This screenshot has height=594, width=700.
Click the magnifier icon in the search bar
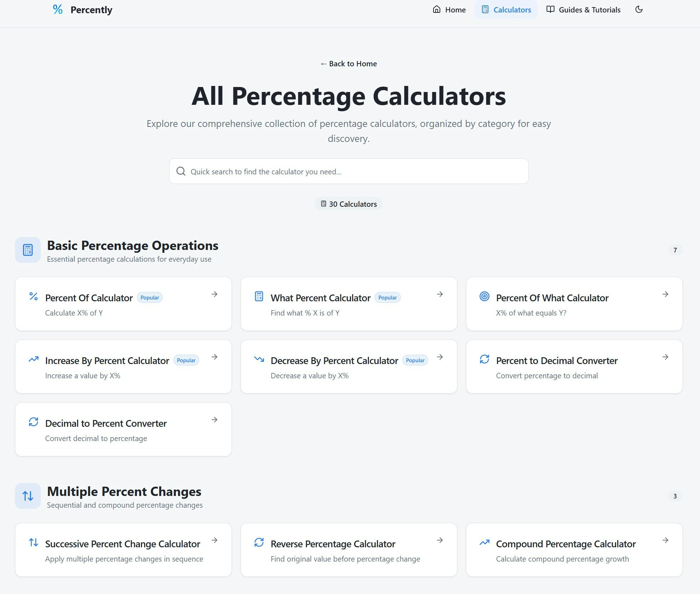pos(181,171)
